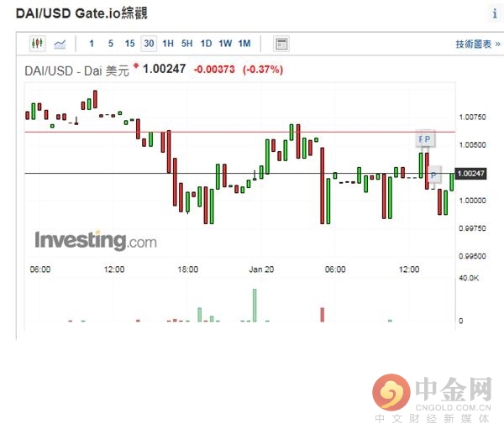504x434 pixels.
Task: Click the percentage change (-0.37%)
Action: pos(263,70)
